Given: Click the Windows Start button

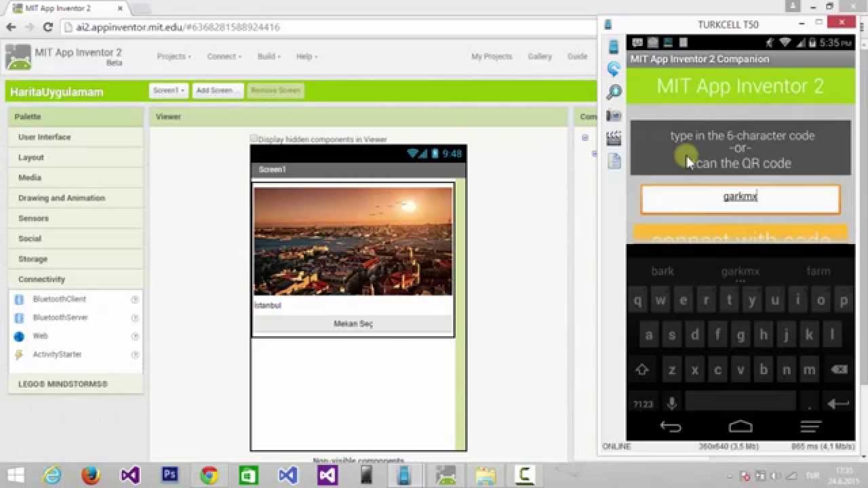Looking at the screenshot, I should click(x=15, y=475).
